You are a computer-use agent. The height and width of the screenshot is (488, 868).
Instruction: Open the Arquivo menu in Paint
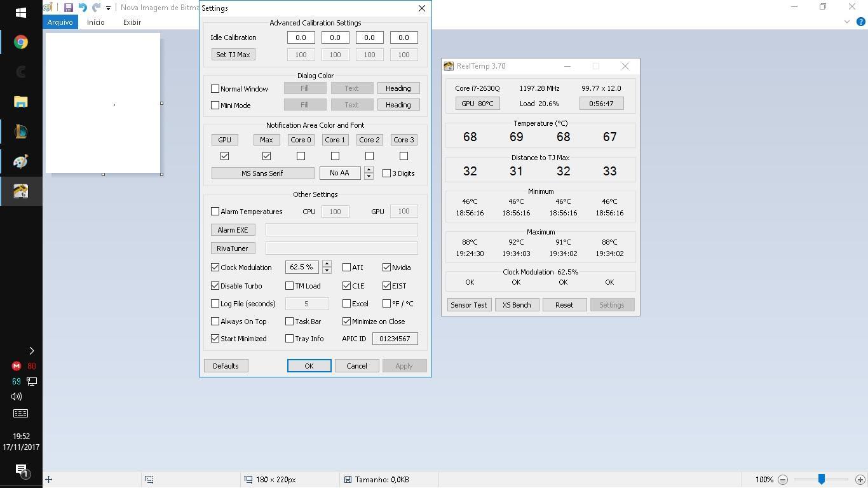click(x=60, y=22)
